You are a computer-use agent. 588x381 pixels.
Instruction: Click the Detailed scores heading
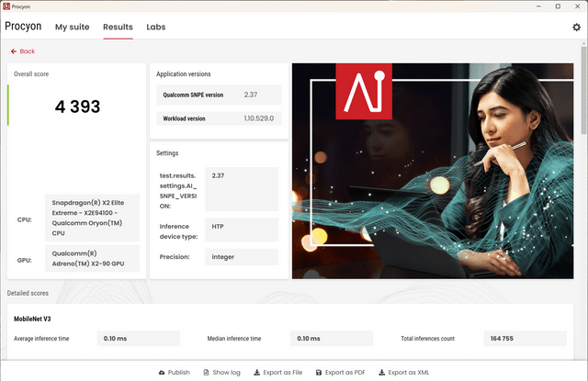coord(28,293)
